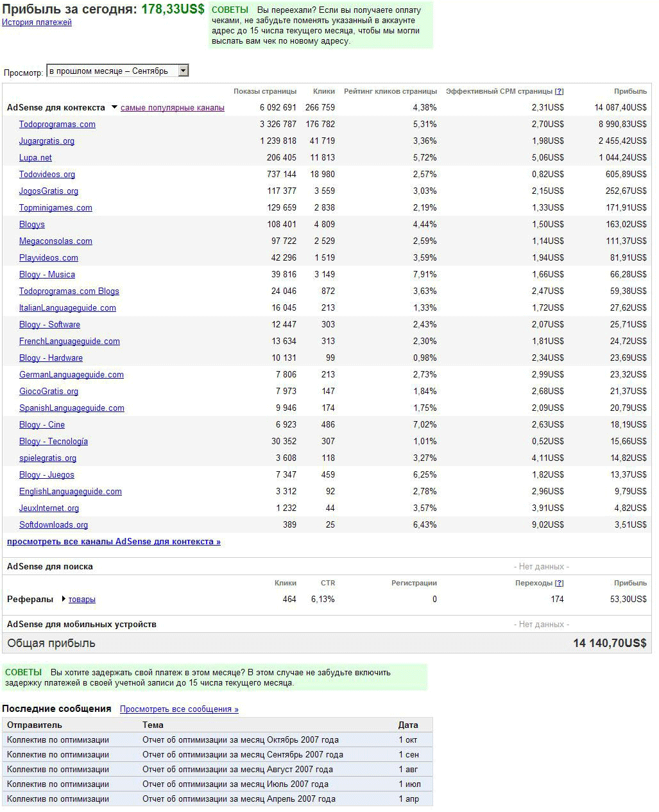Open Todoprogramas.com Blogs channel
659x812 pixels.
pyautogui.click(x=69, y=291)
